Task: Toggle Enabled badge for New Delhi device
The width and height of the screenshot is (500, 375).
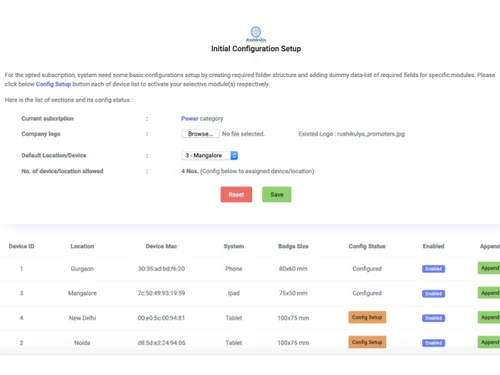Action: (x=433, y=318)
